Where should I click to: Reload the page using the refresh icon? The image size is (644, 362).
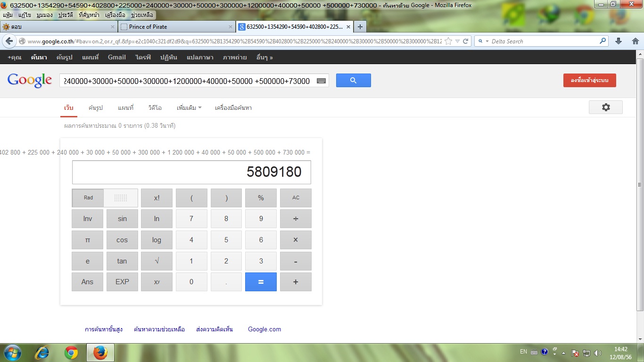click(465, 41)
